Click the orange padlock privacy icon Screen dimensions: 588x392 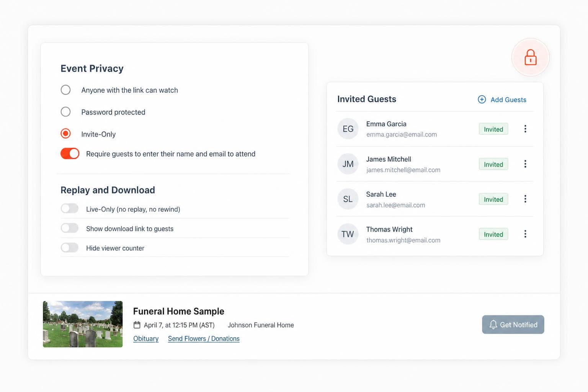(530, 57)
